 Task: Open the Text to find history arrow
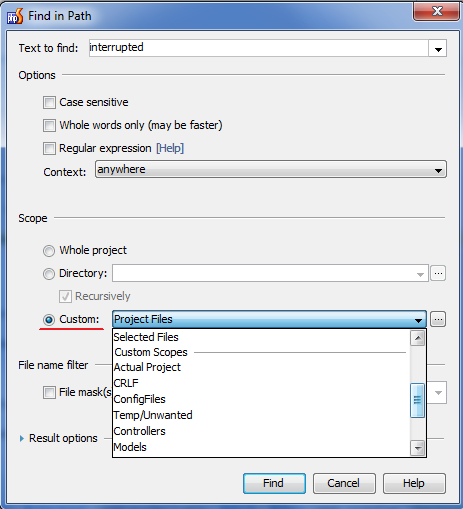tap(438, 49)
